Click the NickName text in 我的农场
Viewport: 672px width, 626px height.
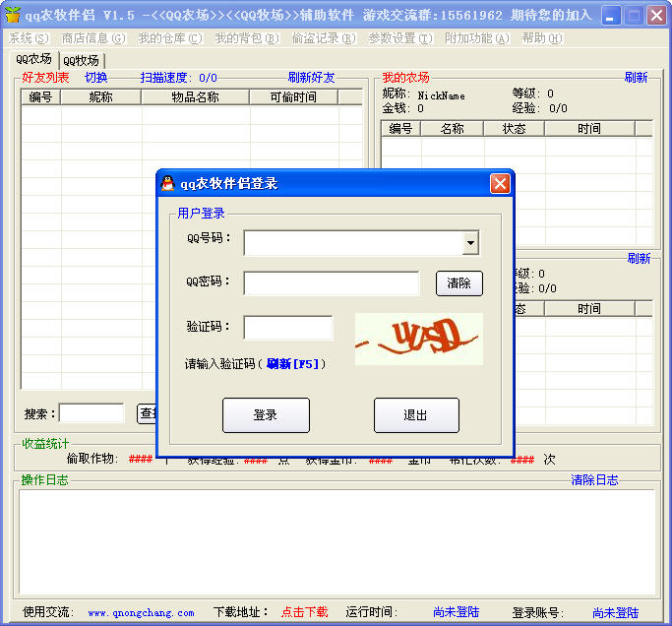[x=442, y=95]
